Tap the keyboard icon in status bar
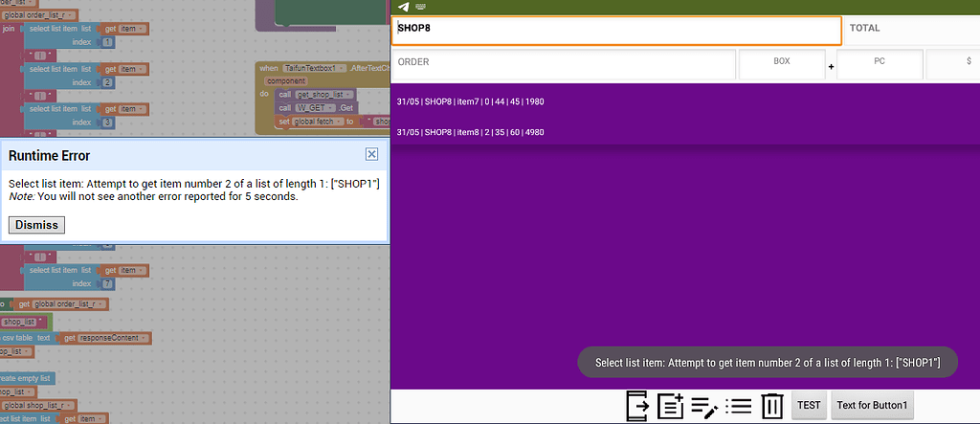 pos(420,7)
